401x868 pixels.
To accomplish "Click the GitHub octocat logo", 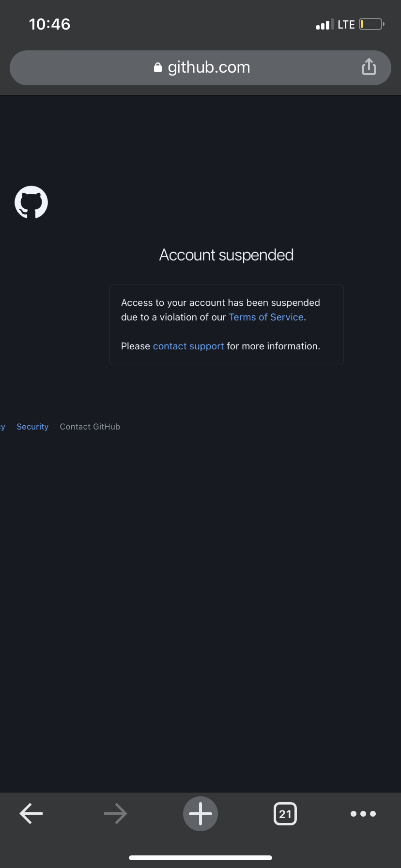I will [31, 202].
